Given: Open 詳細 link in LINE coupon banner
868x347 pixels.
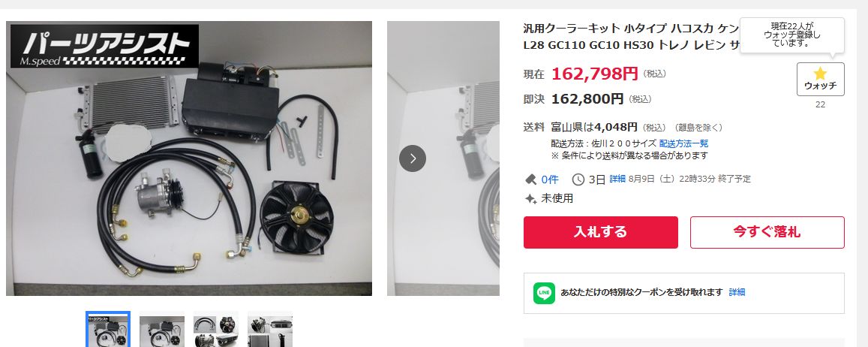Looking at the screenshot, I should tap(737, 292).
